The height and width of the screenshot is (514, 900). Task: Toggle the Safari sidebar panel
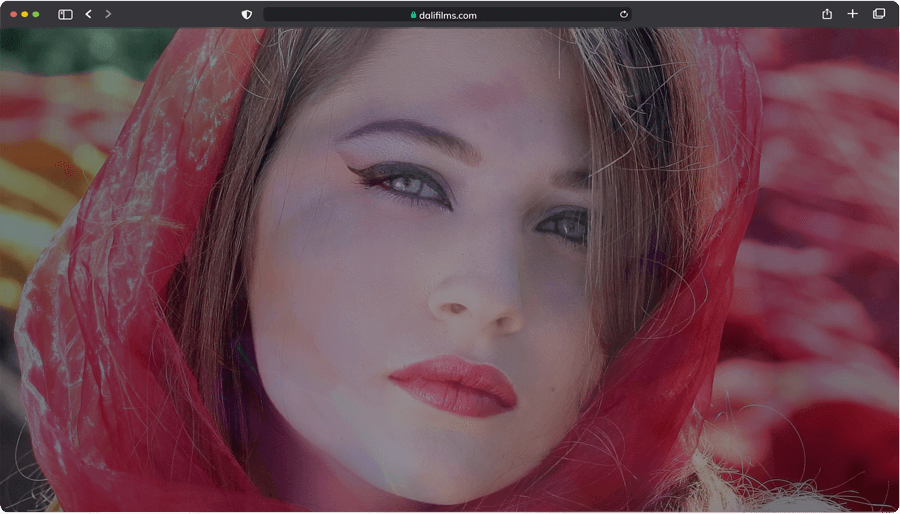(65, 14)
